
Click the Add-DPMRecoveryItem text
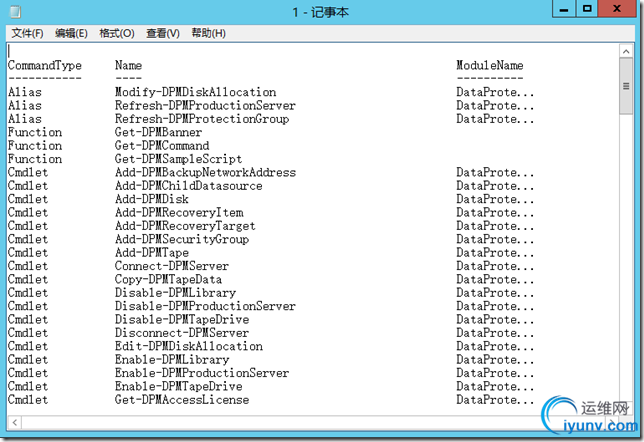[179, 212]
